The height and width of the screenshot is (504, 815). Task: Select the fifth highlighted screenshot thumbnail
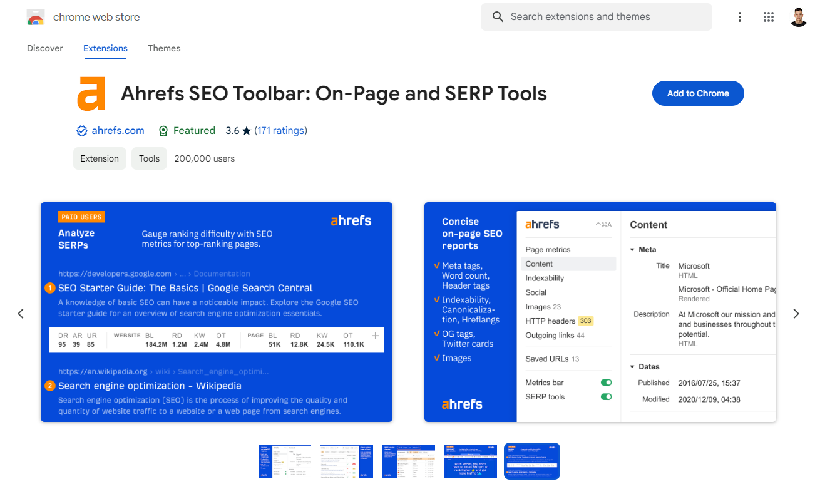point(532,461)
